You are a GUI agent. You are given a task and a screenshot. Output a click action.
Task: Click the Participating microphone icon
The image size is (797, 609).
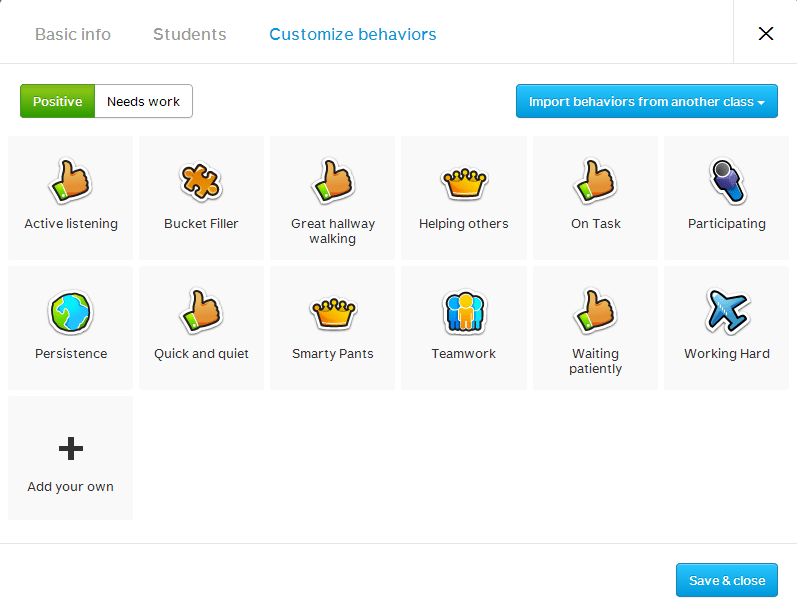pyautogui.click(x=727, y=182)
